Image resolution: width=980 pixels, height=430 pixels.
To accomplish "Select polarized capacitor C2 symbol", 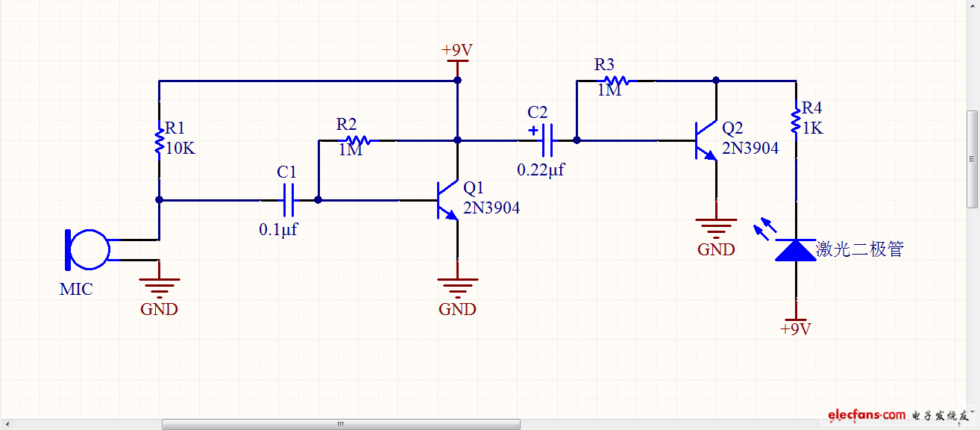I will click(x=547, y=140).
